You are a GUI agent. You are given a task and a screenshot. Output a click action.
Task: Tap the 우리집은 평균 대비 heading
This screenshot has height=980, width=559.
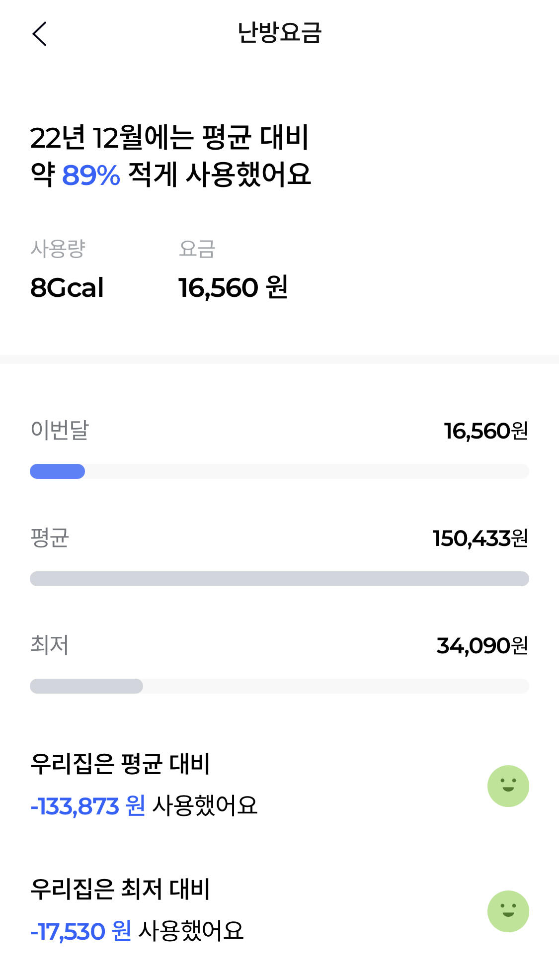click(x=120, y=764)
